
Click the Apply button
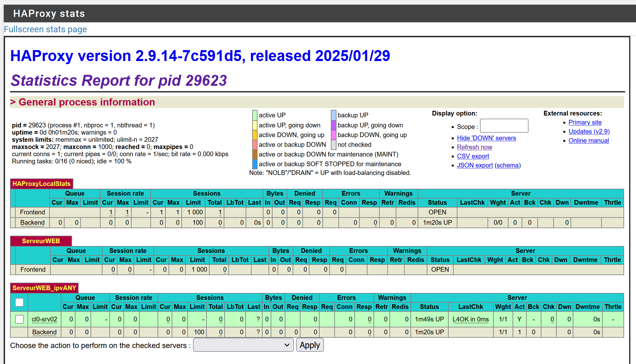click(310, 345)
